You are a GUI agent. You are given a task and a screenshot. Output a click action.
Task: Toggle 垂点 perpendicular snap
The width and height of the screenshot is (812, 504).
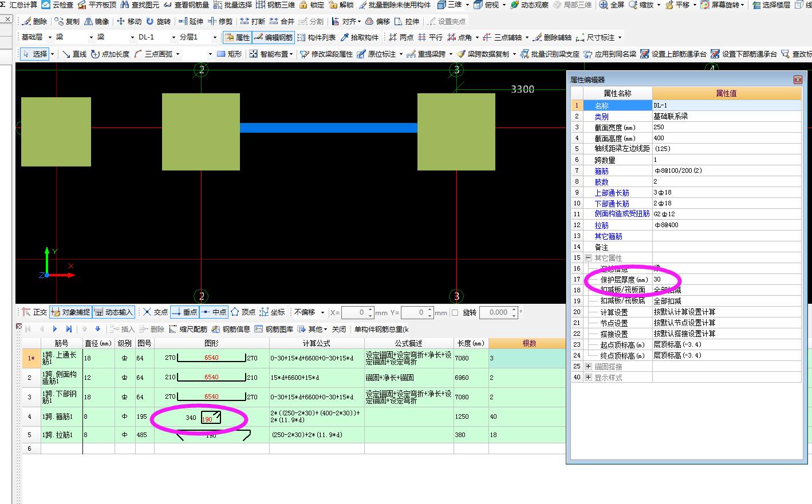tap(184, 312)
